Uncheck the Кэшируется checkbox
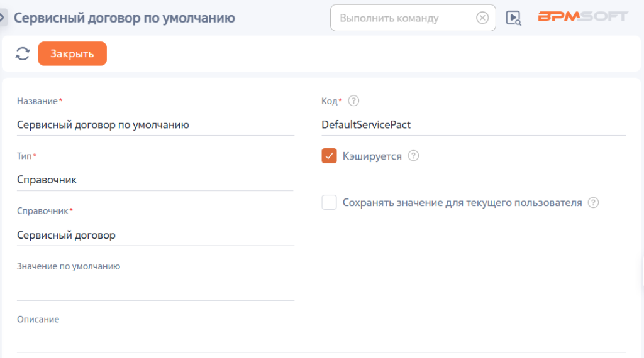Viewport: 644px width, 358px height. click(x=329, y=156)
